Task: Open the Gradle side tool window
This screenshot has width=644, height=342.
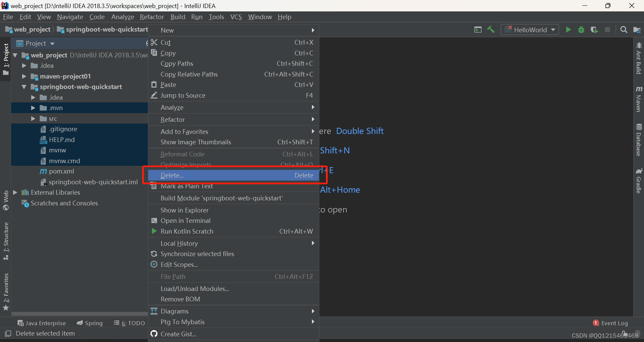Action: (x=639, y=181)
